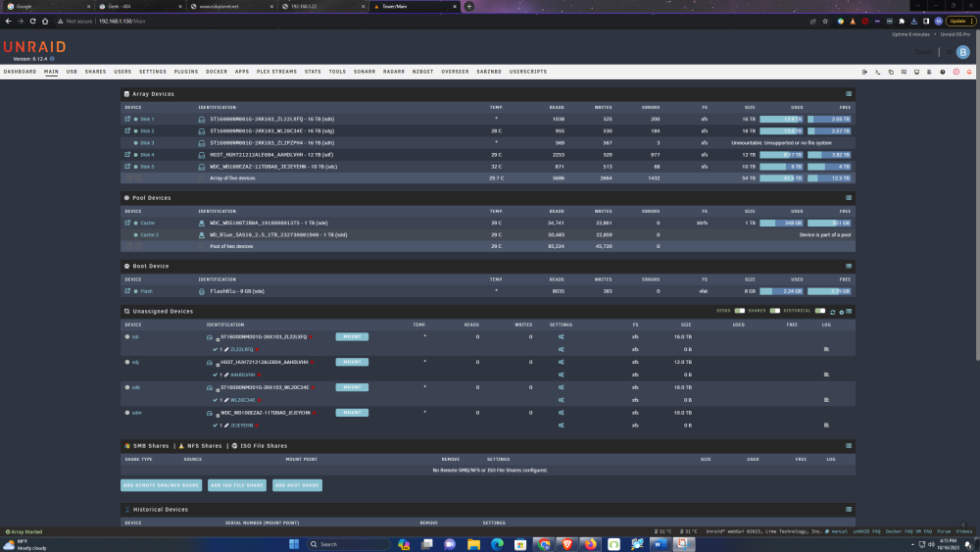
Task: Click Disk 1 used space bar
Action: (781, 119)
